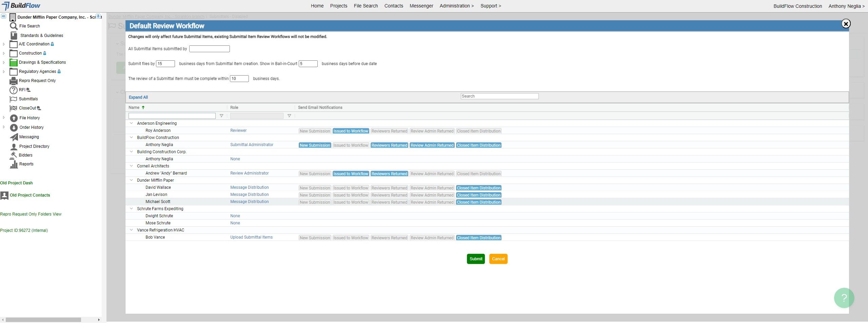Toggle New Submission notification for Roy Anderson
The image size is (868, 323).
pos(315,131)
